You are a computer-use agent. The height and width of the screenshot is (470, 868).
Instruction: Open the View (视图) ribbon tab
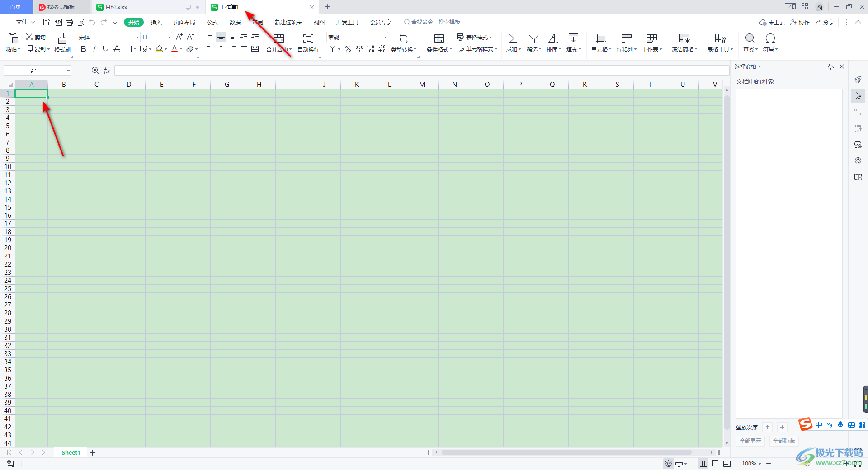[x=319, y=22]
